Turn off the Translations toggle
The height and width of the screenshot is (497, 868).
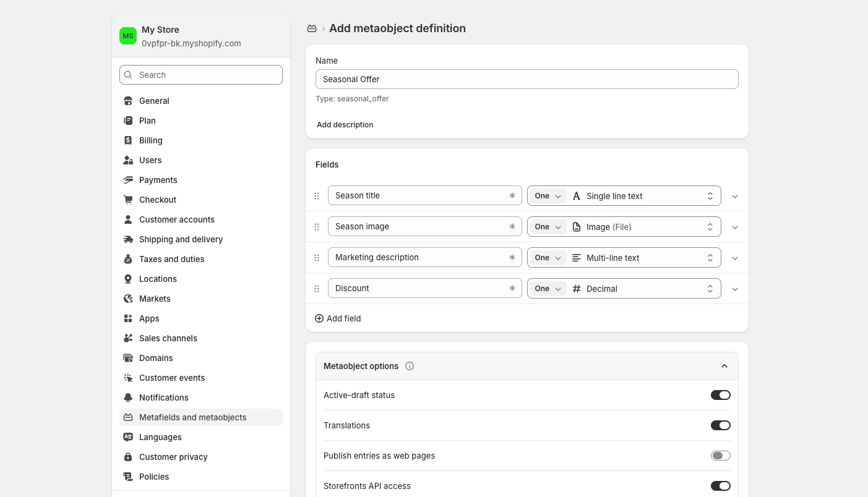tap(721, 425)
